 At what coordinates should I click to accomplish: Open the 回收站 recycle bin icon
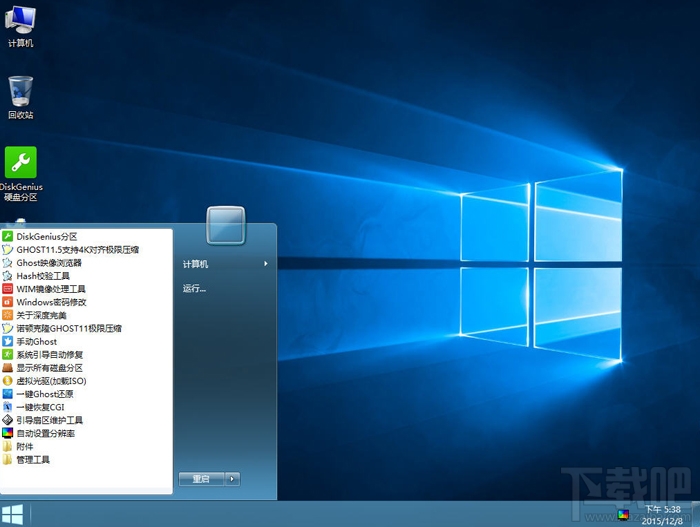click(x=21, y=97)
